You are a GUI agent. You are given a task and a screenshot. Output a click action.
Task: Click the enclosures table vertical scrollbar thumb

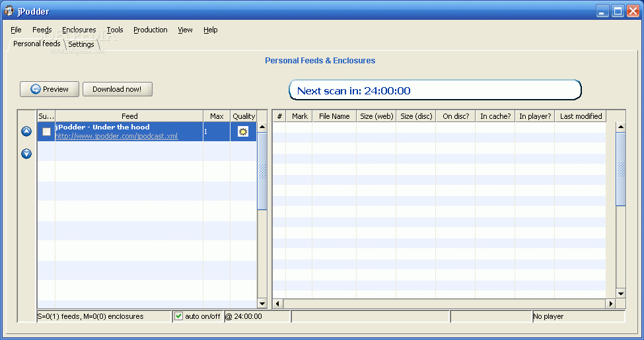click(620, 168)
